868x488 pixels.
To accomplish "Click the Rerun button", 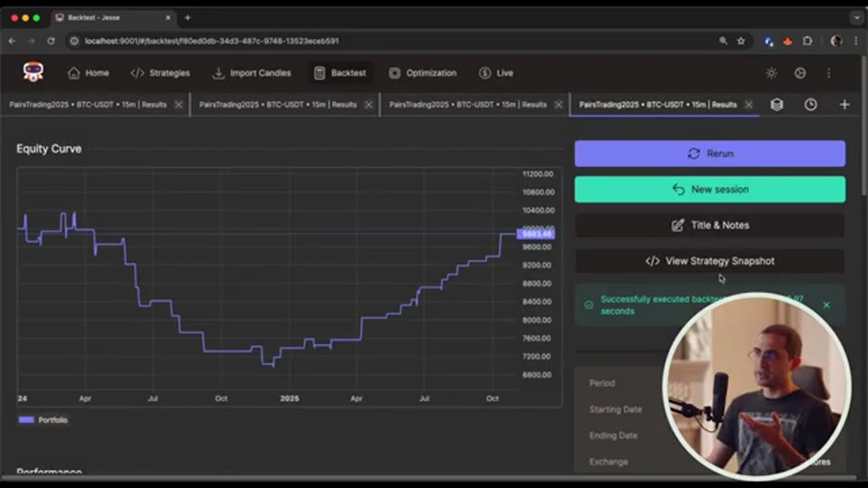I will [710, 154].
